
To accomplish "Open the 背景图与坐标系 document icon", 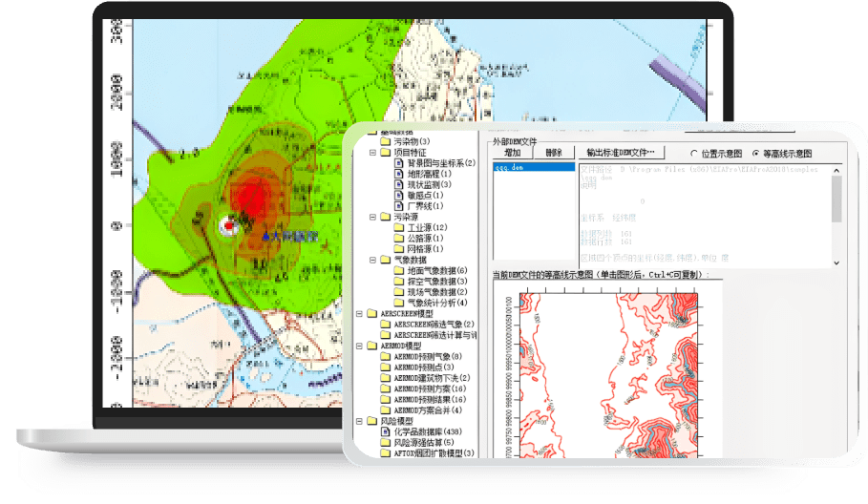I will 399,163.
